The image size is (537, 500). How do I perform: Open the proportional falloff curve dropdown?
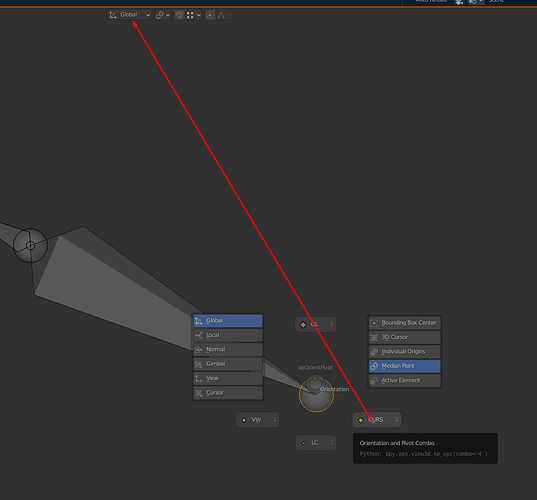tap(225, 15)
